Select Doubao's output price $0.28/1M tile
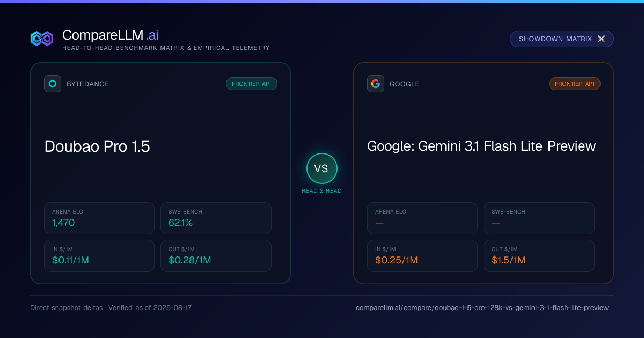 216,256
